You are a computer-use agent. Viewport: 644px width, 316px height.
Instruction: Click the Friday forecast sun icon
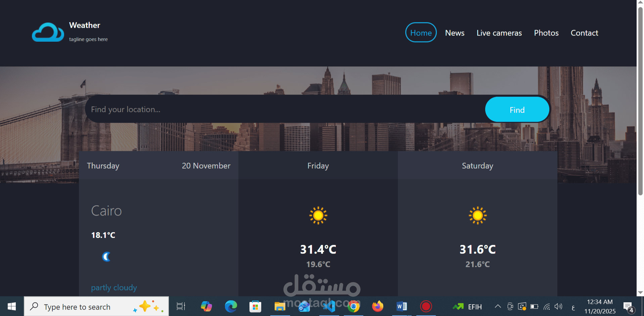318,215
